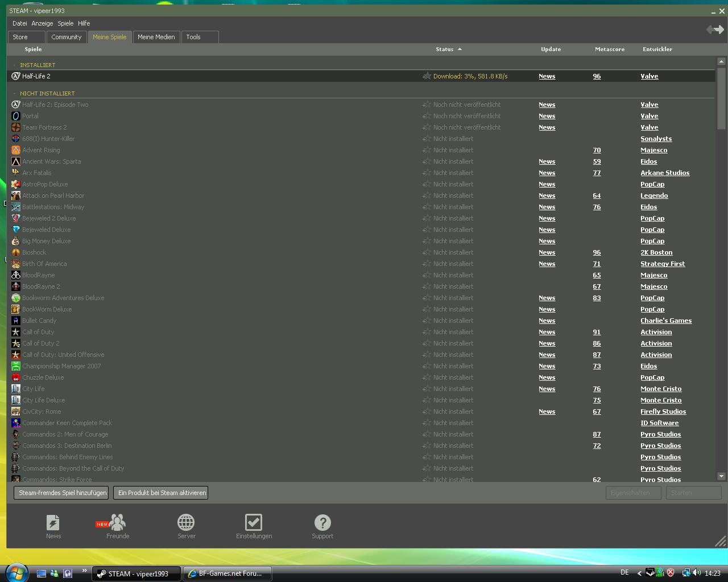
Task: Click the Attack on Pearl Harbor icon
Action: tap(16, 196)
